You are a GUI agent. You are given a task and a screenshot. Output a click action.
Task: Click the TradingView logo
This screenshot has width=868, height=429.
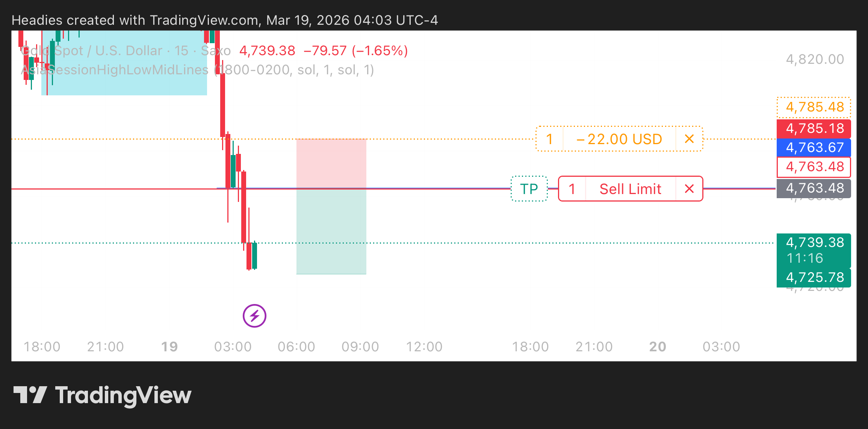click(x=102, y=395)
